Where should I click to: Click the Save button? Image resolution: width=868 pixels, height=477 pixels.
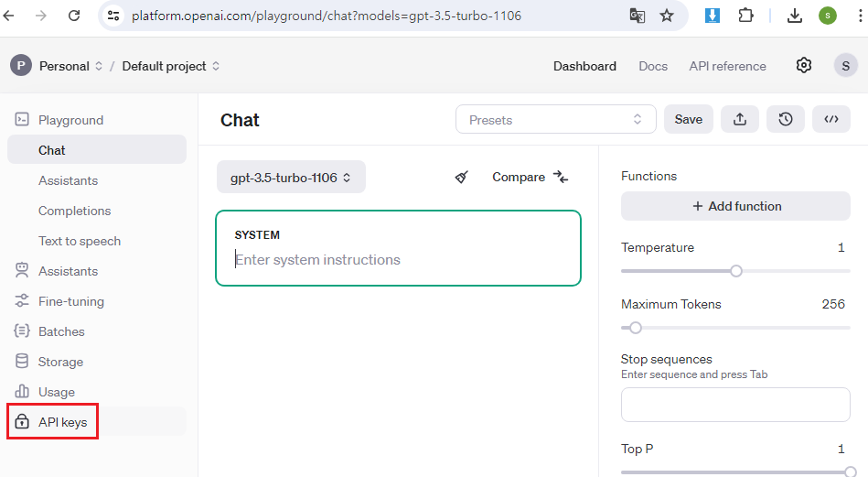(x=689, y=119)
